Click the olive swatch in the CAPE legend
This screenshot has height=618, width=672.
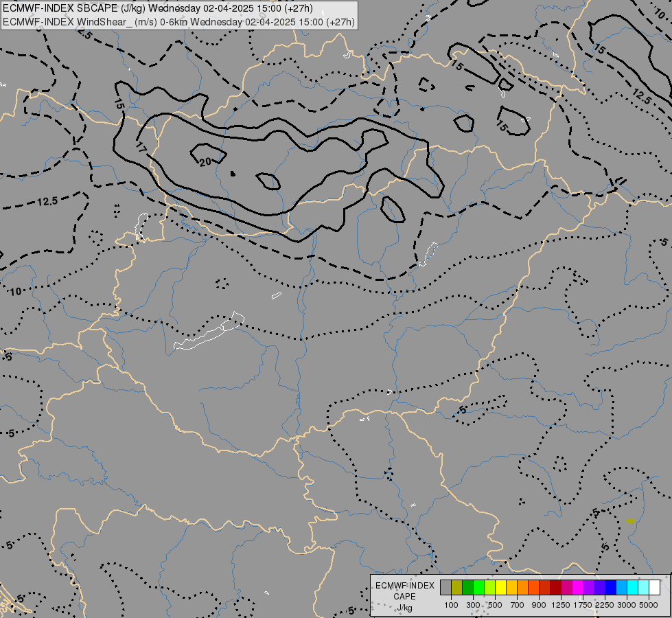(x=457, y=588)
